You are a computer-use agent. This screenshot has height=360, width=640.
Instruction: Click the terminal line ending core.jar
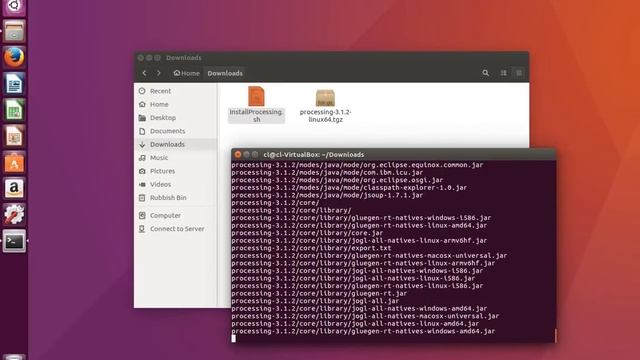[307, 233]
